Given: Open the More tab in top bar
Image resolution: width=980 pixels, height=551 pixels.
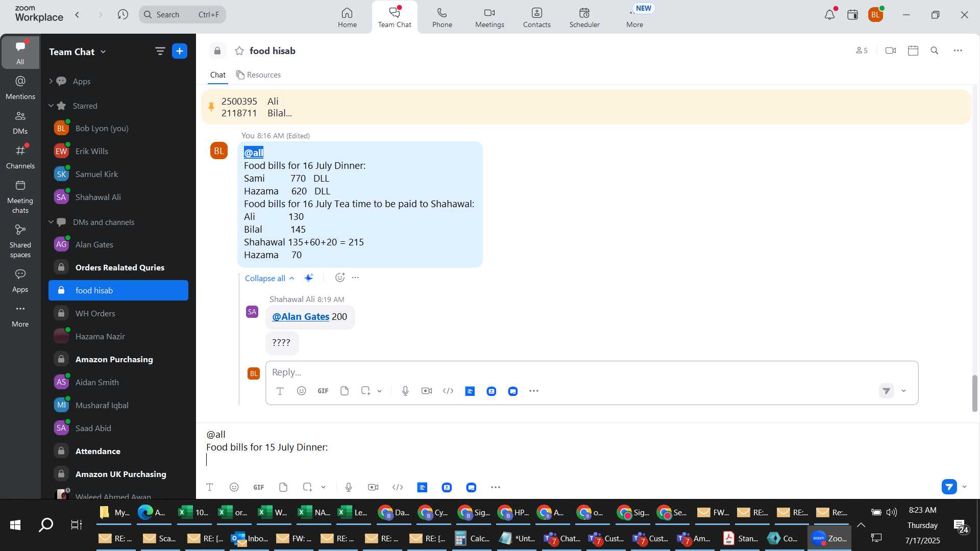Looking at the screenshot, I should pos(634,17).
